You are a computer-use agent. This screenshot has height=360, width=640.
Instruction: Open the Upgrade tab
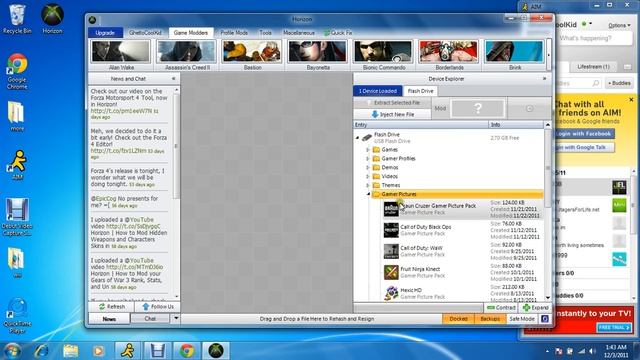[105, 33]
